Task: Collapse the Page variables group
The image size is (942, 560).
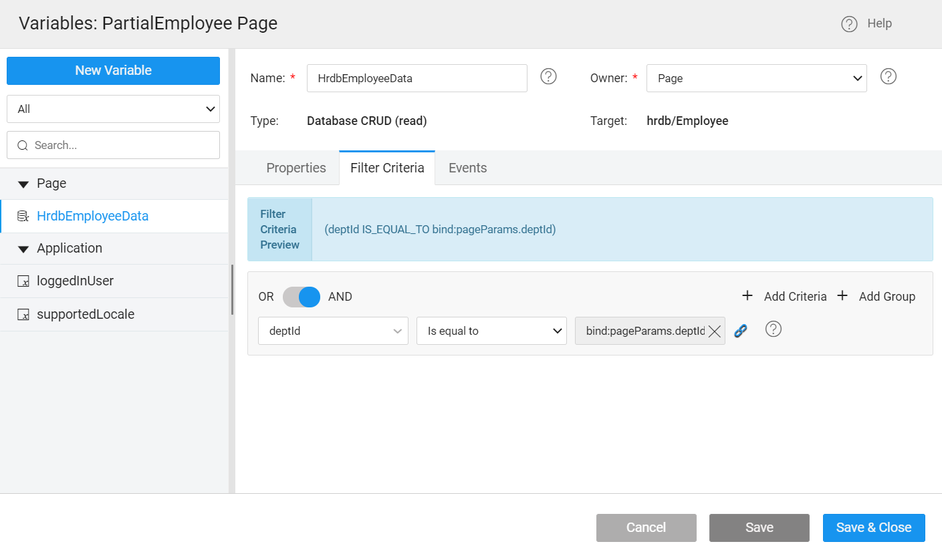Action: pos(23,184)
